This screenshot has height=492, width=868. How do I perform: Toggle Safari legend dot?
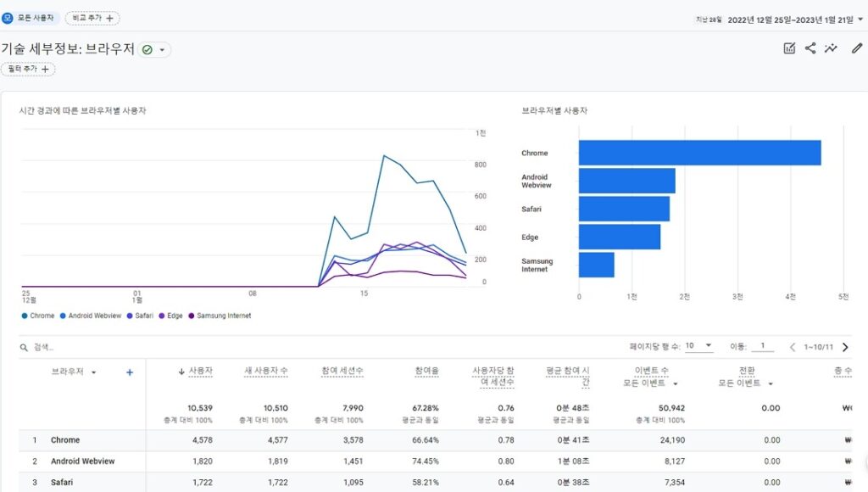pyautogui.click(x=130, y=316)
